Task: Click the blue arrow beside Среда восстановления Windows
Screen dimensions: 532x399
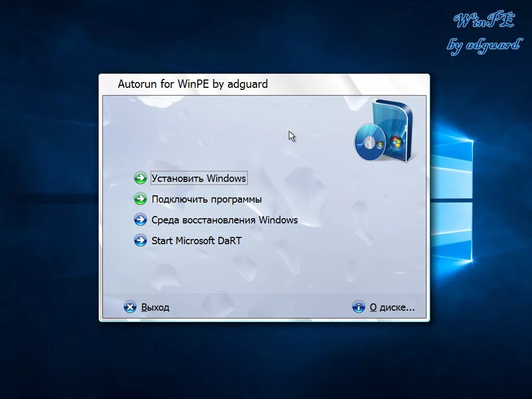Action: (x=140, y=220)
